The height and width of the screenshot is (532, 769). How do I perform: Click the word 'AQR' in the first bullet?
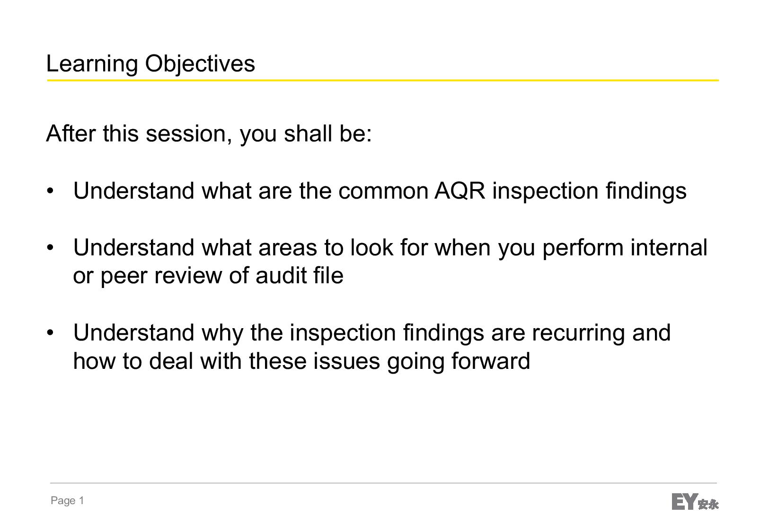point(460,191)
